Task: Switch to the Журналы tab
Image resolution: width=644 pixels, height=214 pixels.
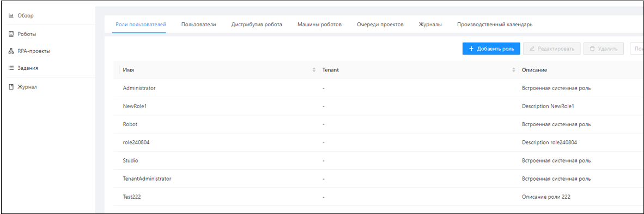Action: [430, 25]
